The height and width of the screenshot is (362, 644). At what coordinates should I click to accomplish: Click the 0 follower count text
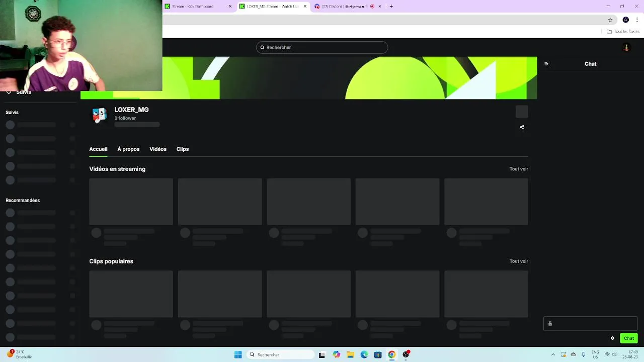tap(125, 118)
